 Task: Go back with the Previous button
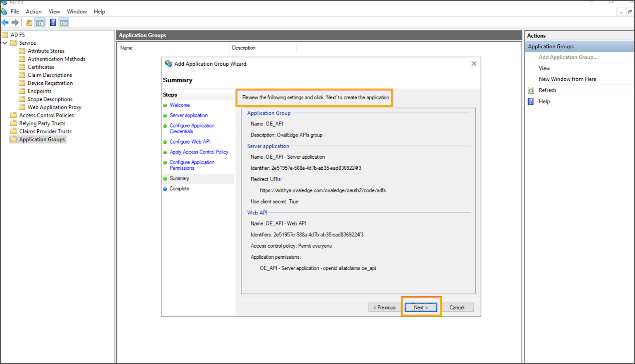click(x=384, y=307)
